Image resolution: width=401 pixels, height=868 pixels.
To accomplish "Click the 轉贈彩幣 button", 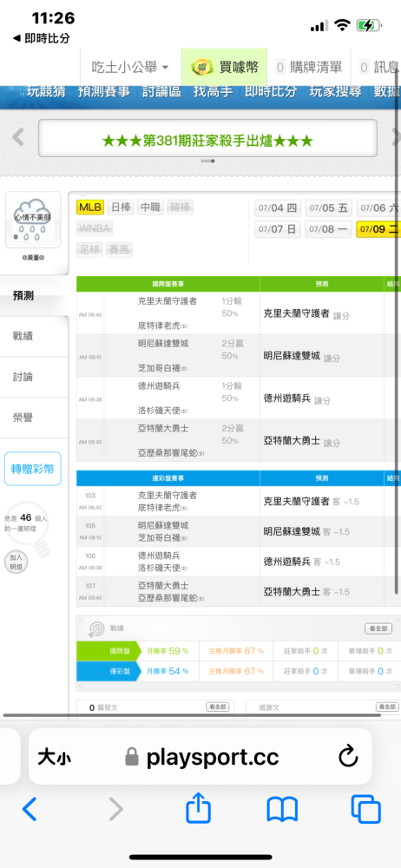I will tap(33, 469).
